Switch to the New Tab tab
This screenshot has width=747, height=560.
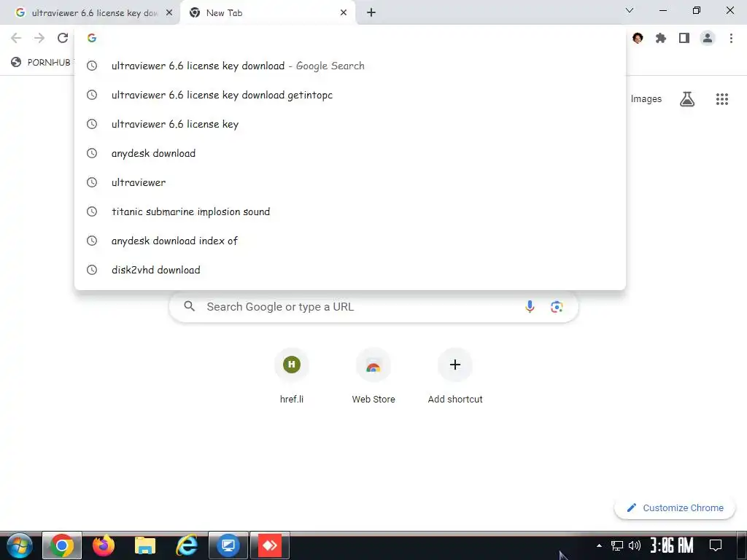coord(268,13)
